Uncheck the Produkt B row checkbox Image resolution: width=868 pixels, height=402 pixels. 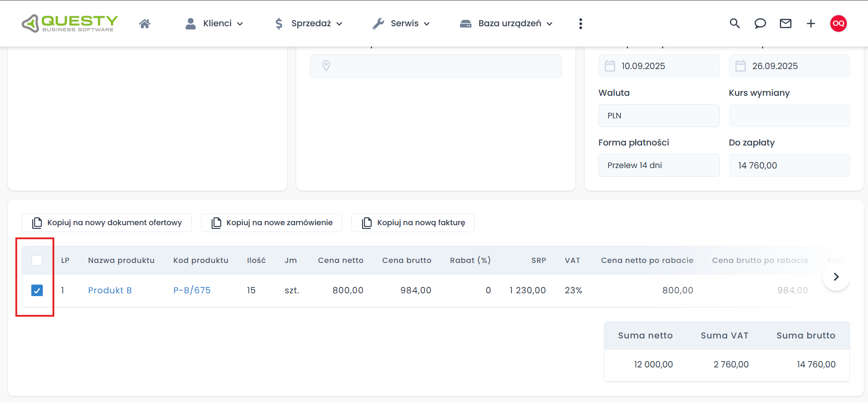37,291
